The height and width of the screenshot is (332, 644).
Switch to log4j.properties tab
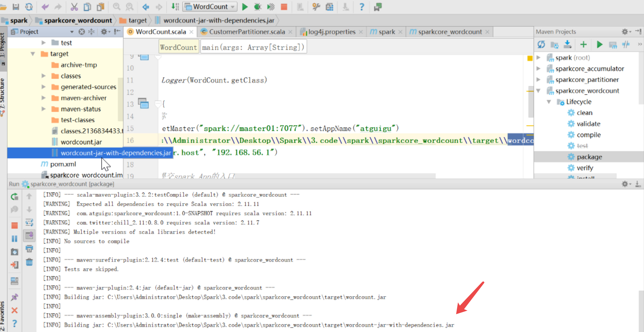[x=331, y=32]
